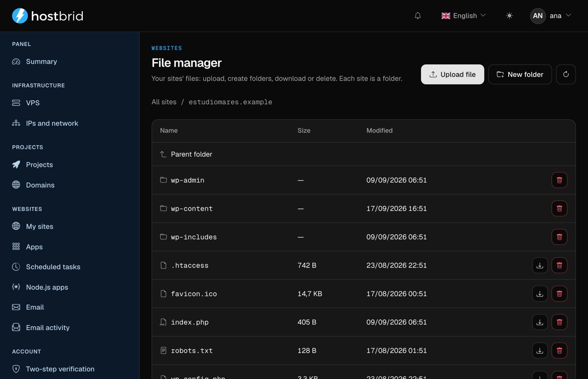Click the 128 B size value
The height and width of the screenshot is (379, 588).
click(307, 351)
